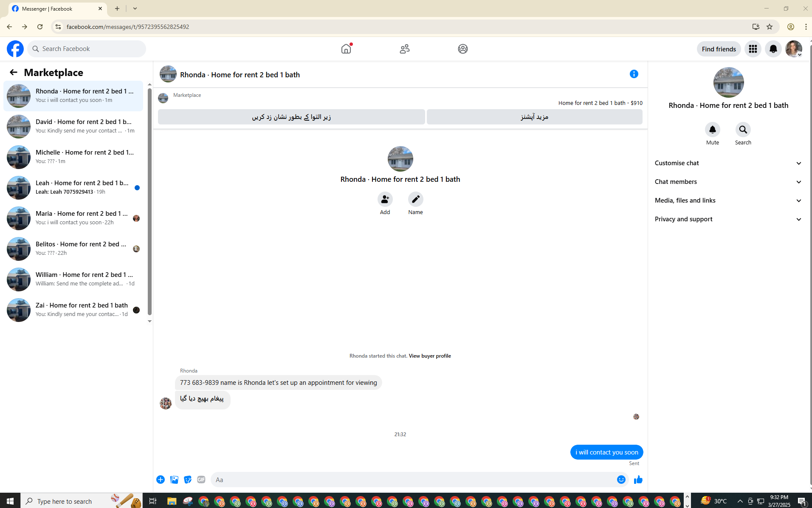Open the taskbar weather widget showing 30°C
This screenshot has width=812, height=508.
pos(714,501)
